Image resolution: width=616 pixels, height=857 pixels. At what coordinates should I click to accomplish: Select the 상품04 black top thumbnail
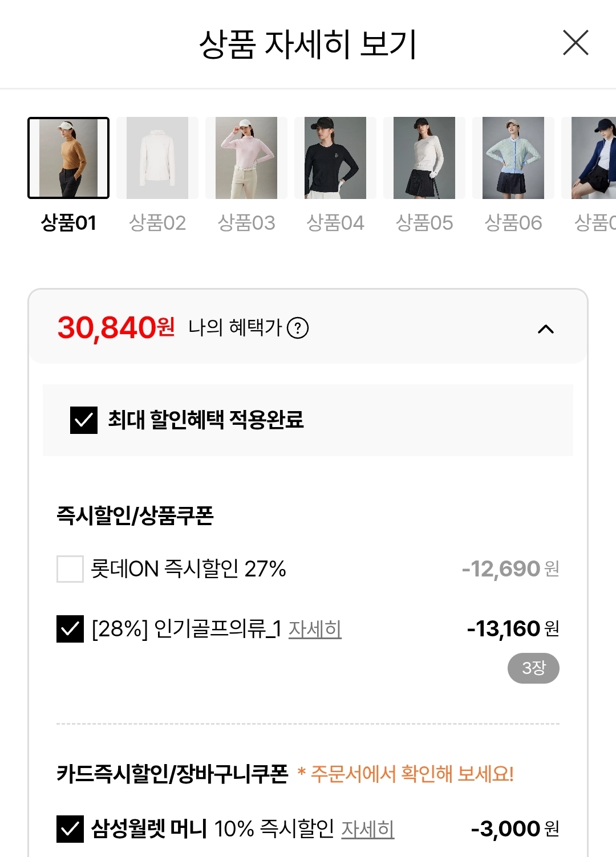click(335, 158)
